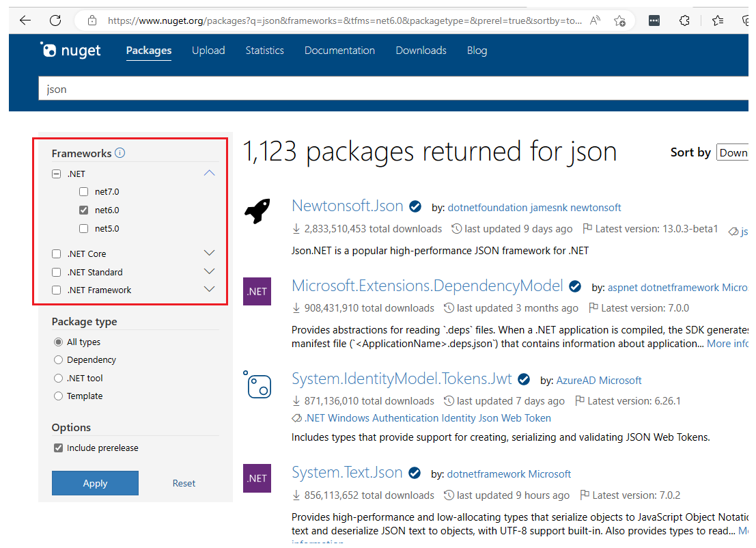
Task: Check the .NET Standard checkbox
Action: [57, 272]
